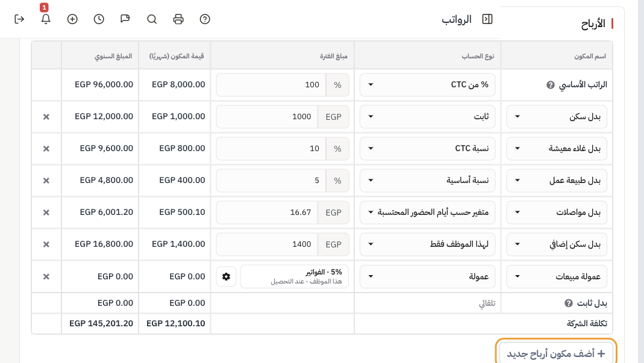644x363 pixels.
Task: Remove the بدل غلاء معيشة row
Action: [x=46, y=149]
